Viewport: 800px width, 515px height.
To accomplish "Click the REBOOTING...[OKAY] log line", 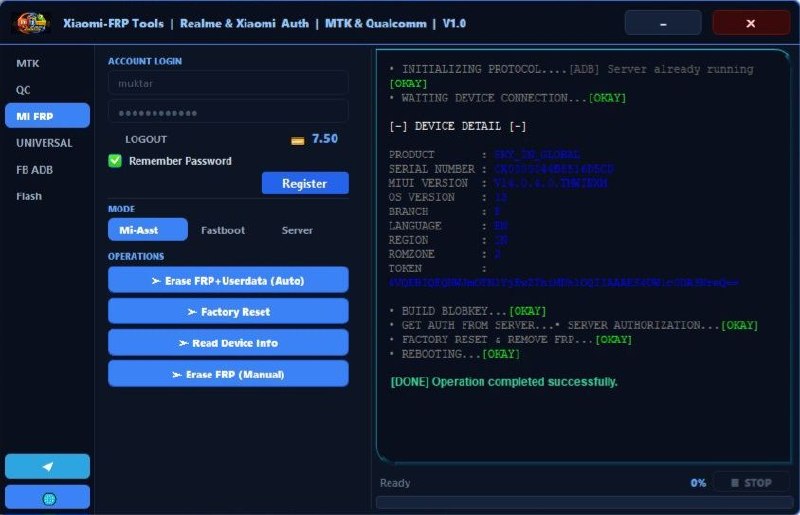I will point(454,354).
